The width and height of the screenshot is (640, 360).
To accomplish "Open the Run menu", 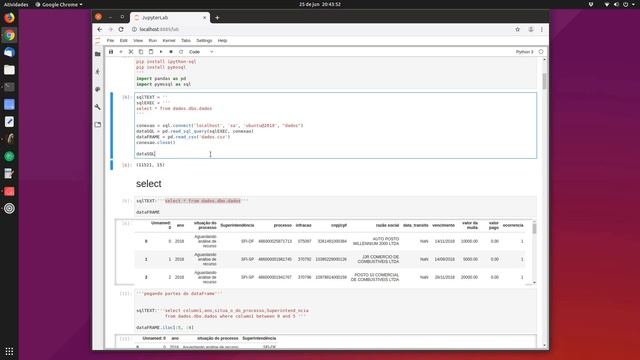I will pos(153,41).
